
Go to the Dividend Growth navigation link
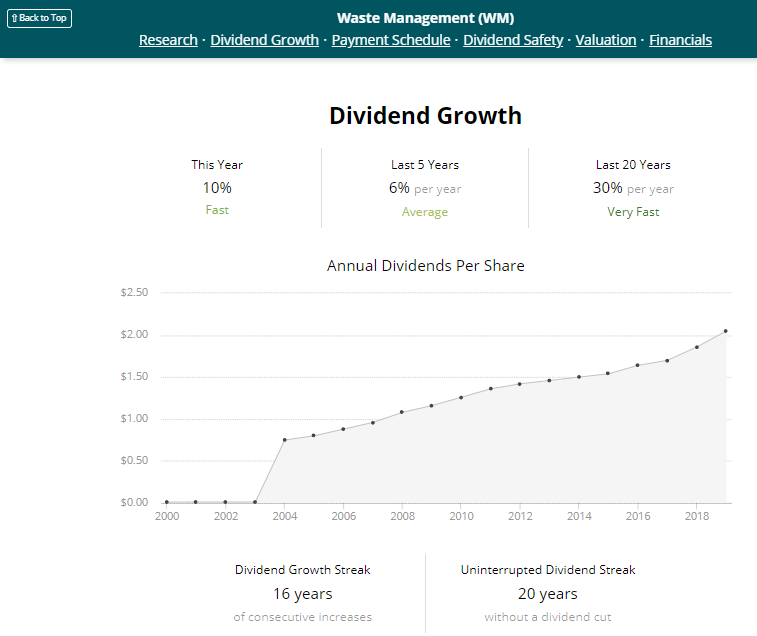265,40
